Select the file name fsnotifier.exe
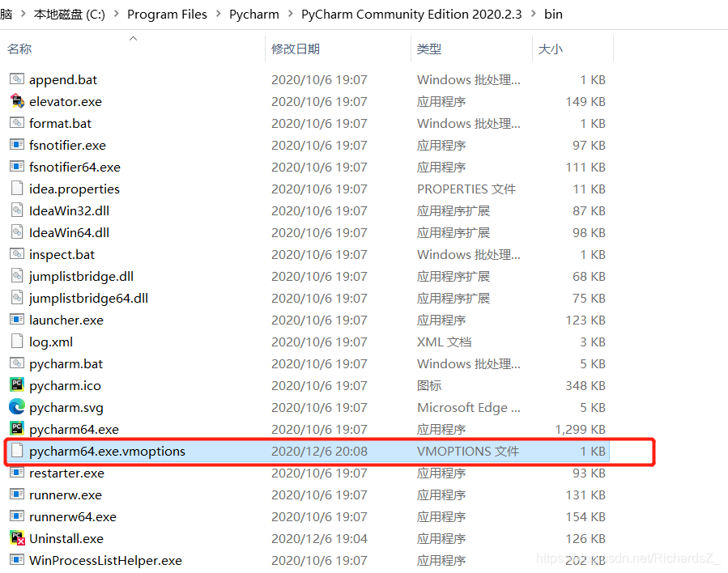 67,145
